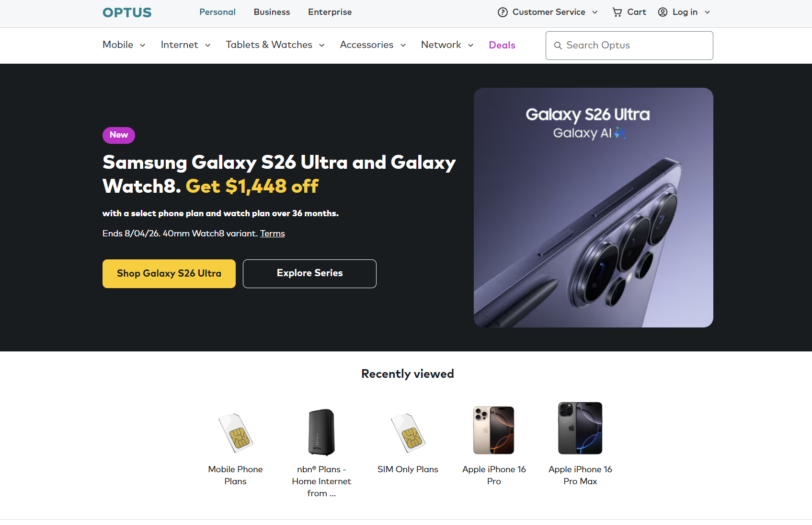
Task: Switch to the Business tab
Action: (272, 12)
